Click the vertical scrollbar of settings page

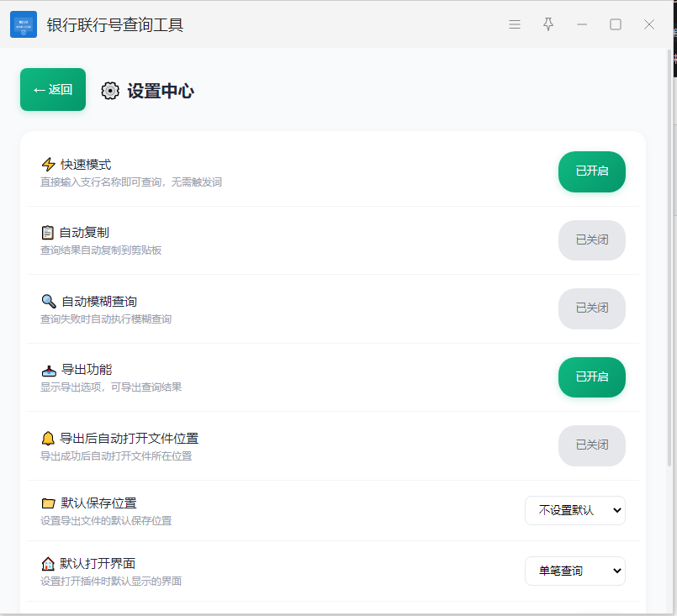tap(670, 252)
